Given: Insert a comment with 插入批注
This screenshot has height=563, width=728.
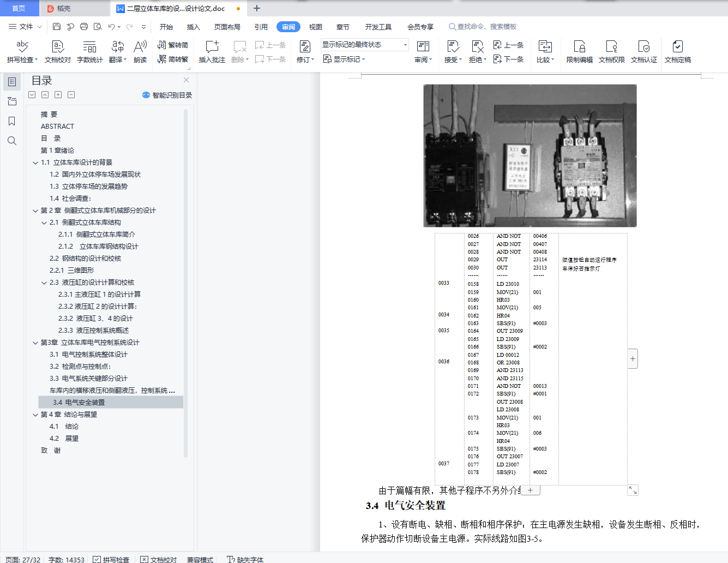Looking at the screenshot, I should tap(212, 52).
